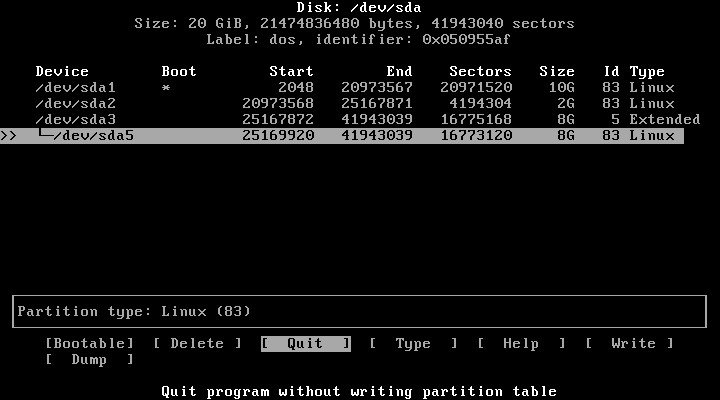720x400 pixels.
Task: Click sectors value 4194304
Action: click(480, 103)
